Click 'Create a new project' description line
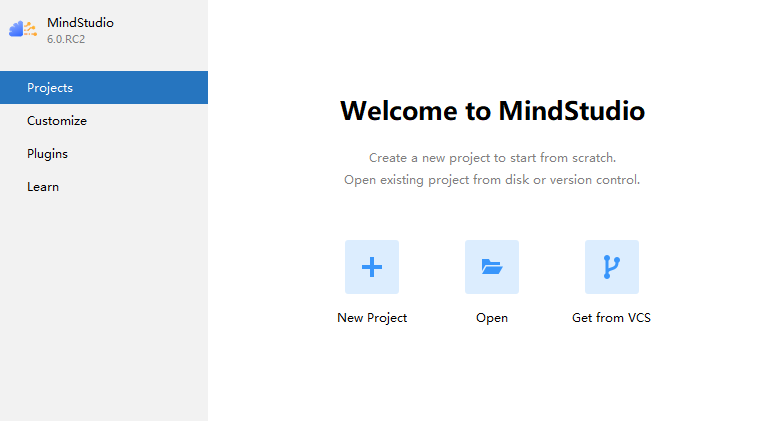762x421 pixels. [x=492, y=158]
